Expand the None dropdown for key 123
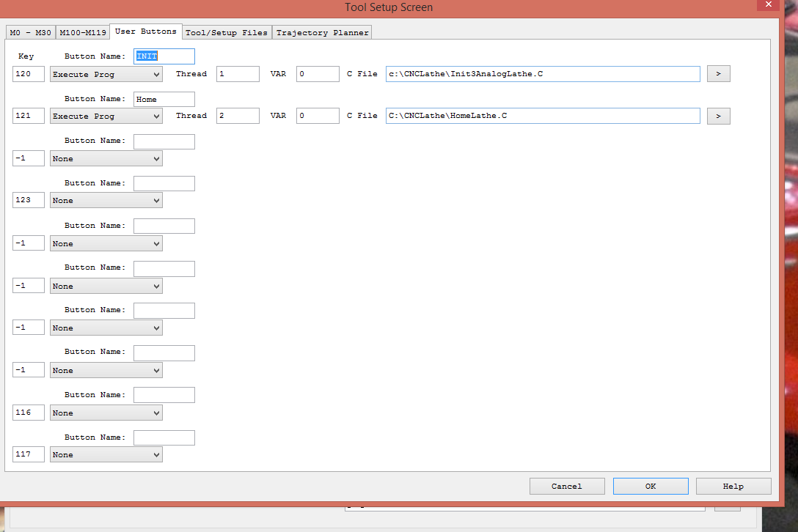This screenshot has width=798, height=532. (x=106, y=200)
